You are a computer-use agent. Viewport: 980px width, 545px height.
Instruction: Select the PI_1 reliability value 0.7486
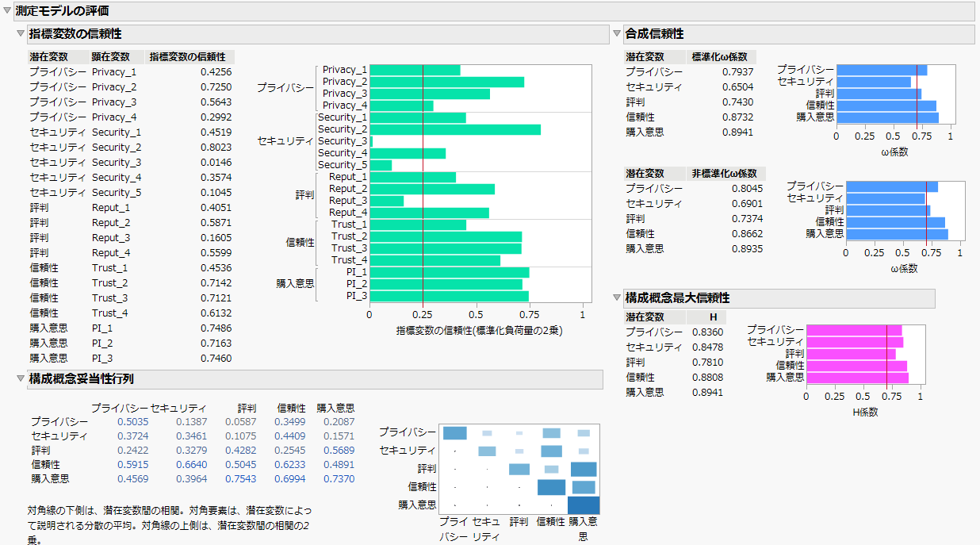click(x=216, y=328)
